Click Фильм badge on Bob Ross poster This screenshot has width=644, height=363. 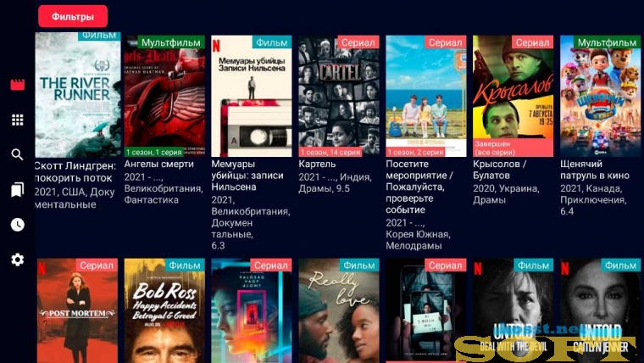pyautogui.click(x=185, y=265)
